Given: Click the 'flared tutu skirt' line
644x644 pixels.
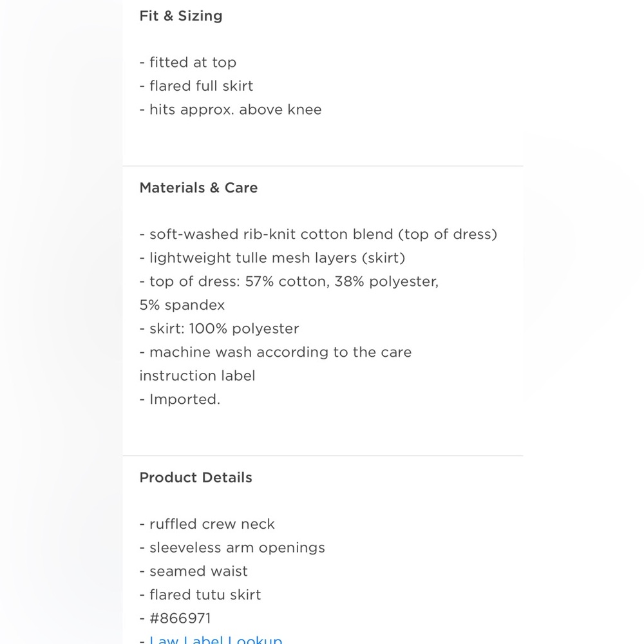Looking at the screenshot, I should pos(200,594).
